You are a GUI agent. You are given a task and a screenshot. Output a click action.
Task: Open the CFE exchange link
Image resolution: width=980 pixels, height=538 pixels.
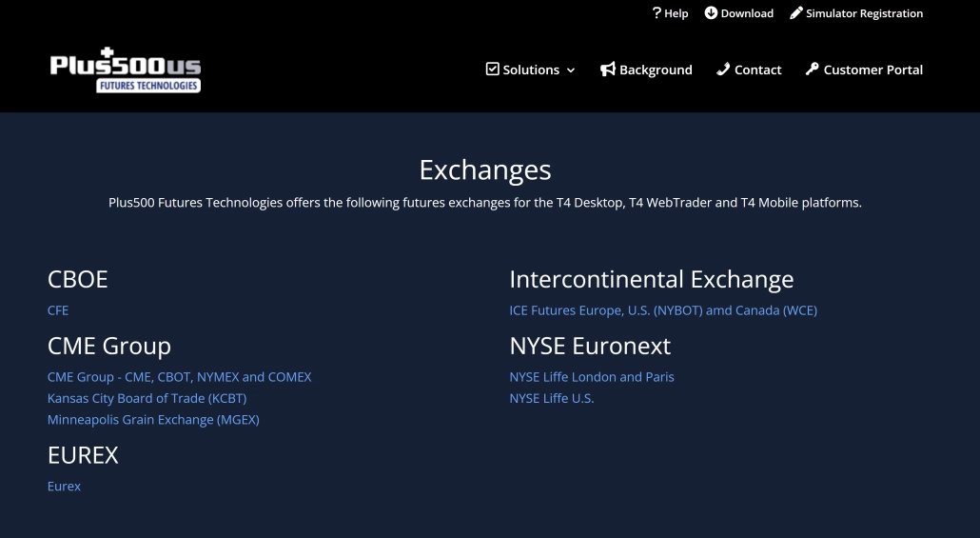(x=58, y=310)
